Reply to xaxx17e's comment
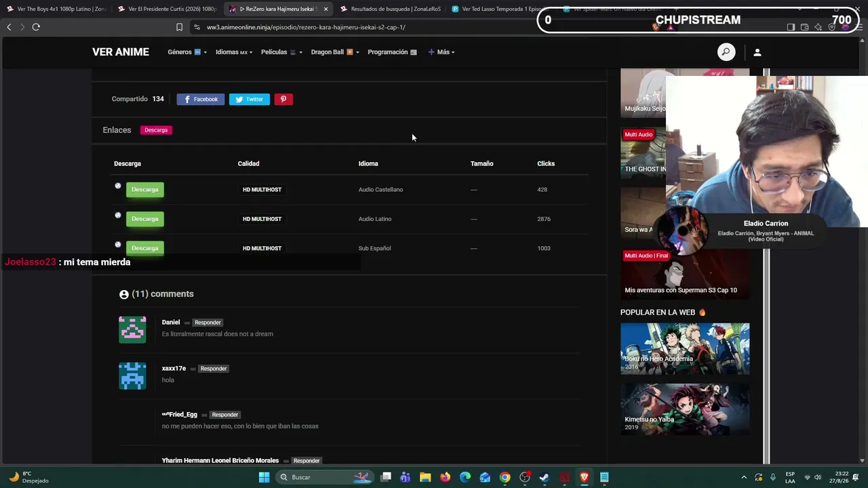 click(x=214, y=369)
